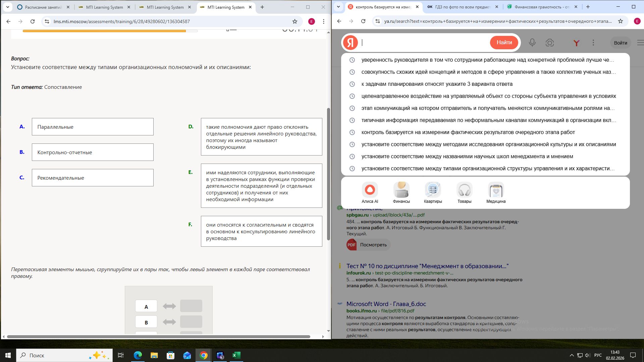The height and width of the screenshot is (362, 644).
Task: Switch to the ГДЗ по фото tab
Action: (463, 7)
